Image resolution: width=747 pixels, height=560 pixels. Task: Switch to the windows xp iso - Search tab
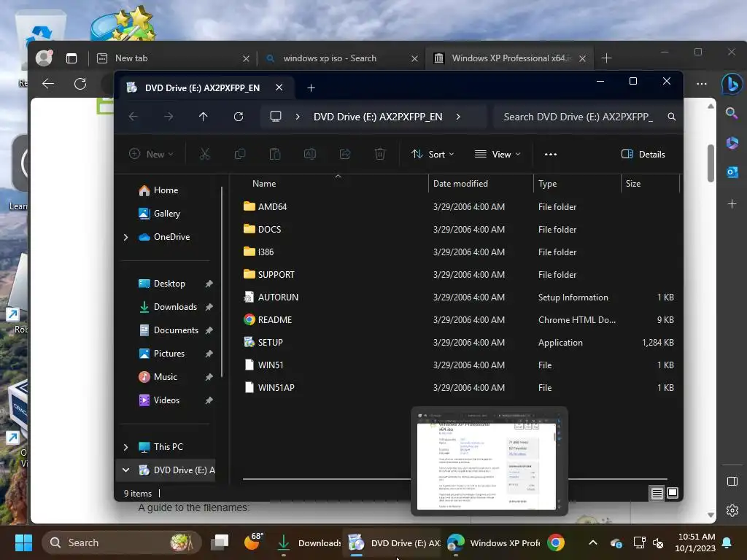point(340,58)
